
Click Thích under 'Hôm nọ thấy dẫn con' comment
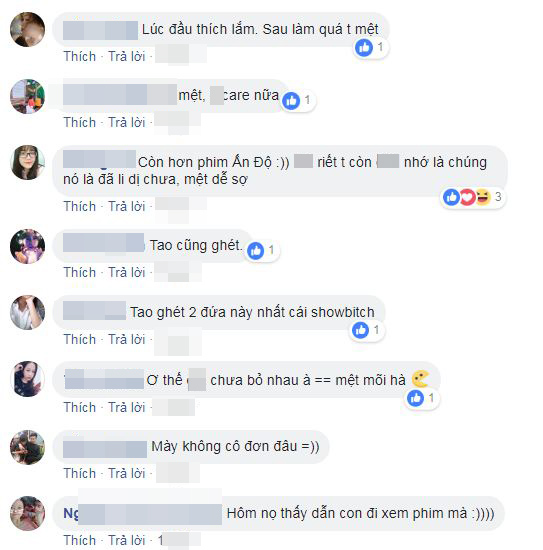(80, 540)
